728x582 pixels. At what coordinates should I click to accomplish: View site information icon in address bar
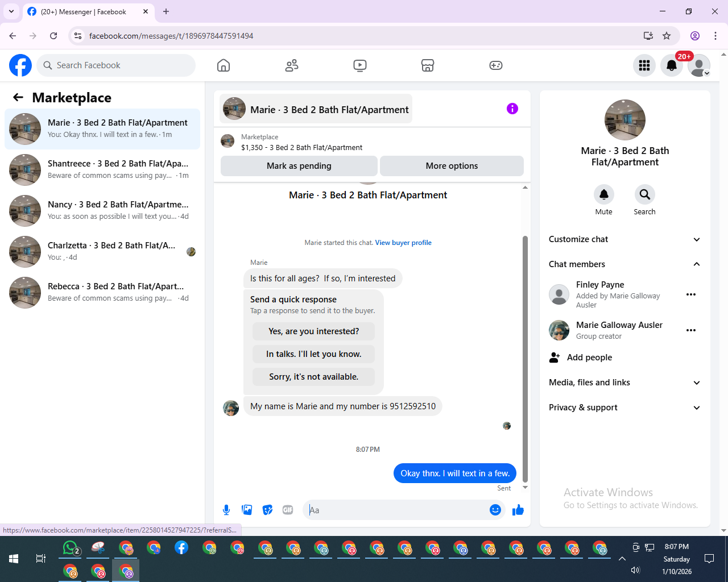(x=78, y=36)
